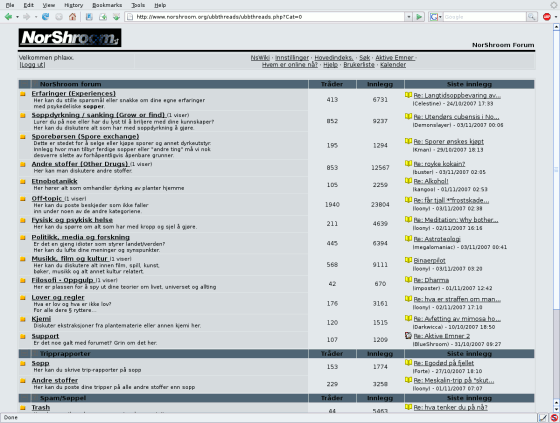Click the green Go arrow beside the URL
Image resolution: width=560 pixels, height=423 pixels.
click(419, 17)
